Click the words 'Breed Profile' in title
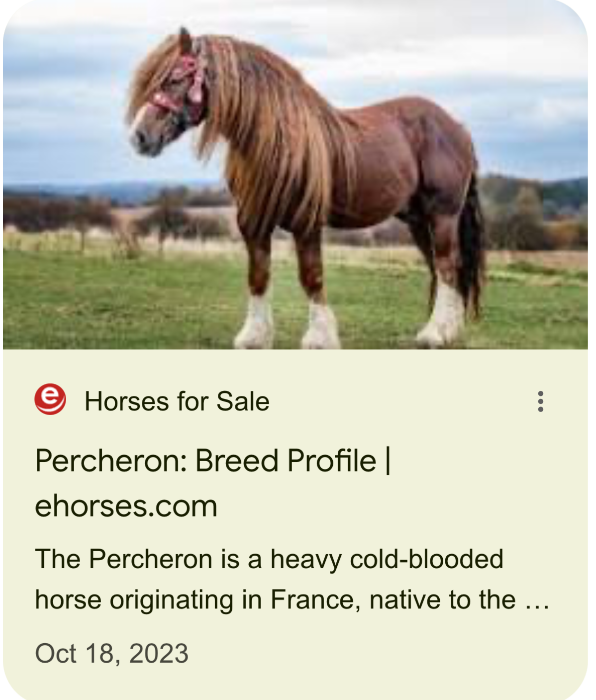The height and width of the screenshot is (700, 596). (286, 461)
